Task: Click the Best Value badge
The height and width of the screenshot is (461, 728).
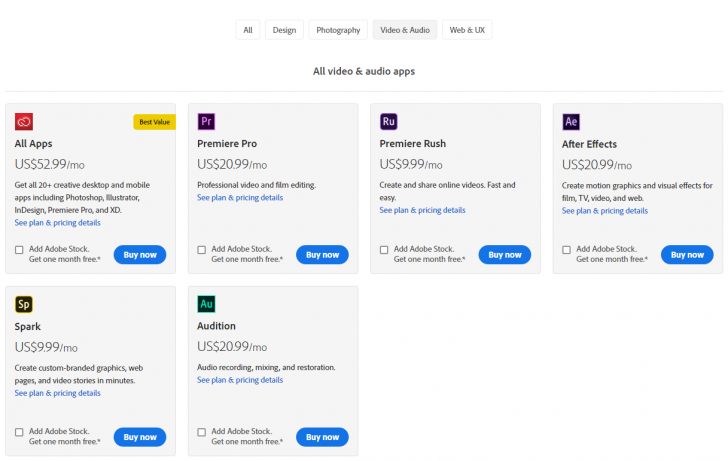Action: pos(154,122)
